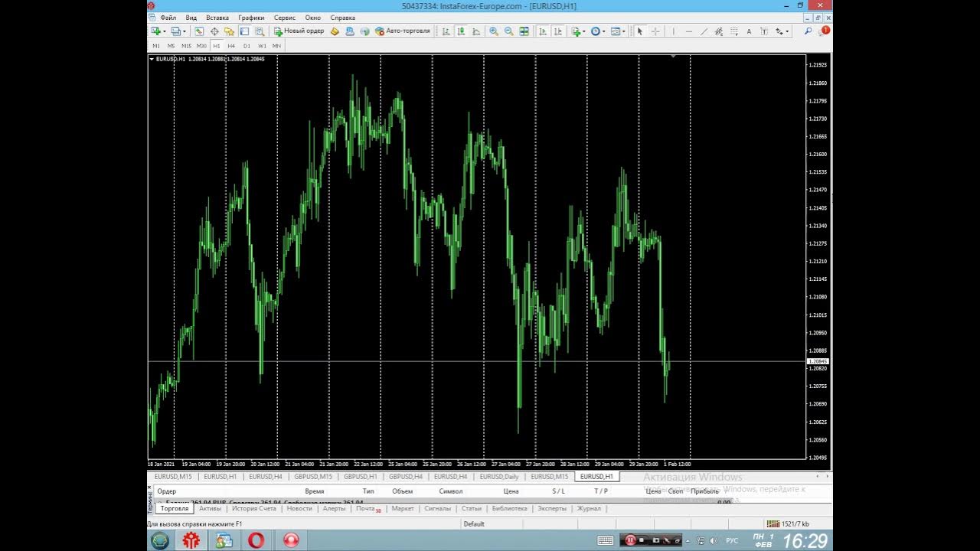The image size is (980, 551).
Task: Select the text label tool
Action: (764, 31)
